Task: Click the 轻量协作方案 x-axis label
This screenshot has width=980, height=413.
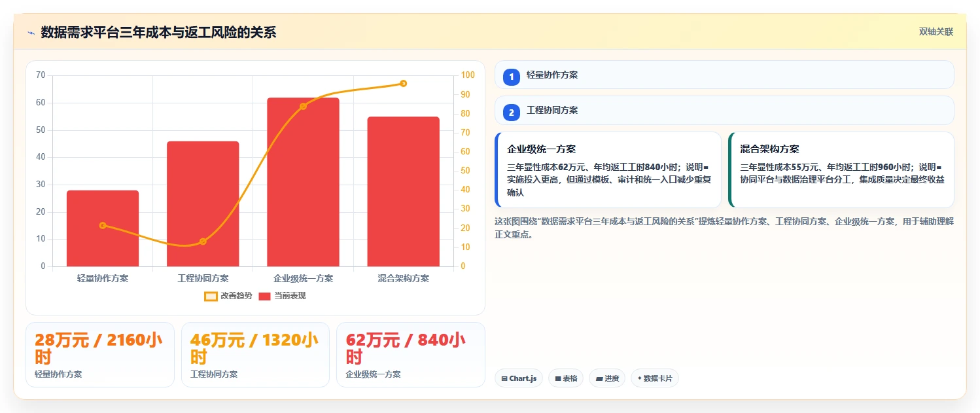Action: (x=103, y=278)
